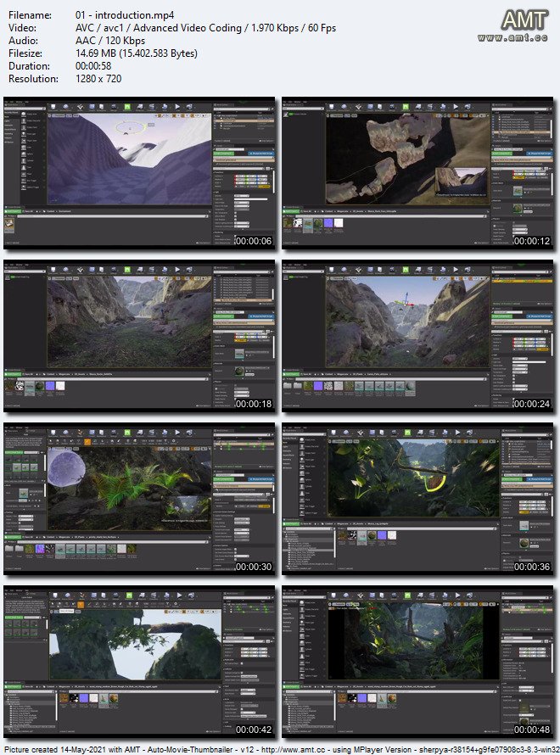Click the Play toolbar icon in the 00:00:48 frame
This screenshot has height=755, width=560.
pyautogui.click(x=456, y=596)
